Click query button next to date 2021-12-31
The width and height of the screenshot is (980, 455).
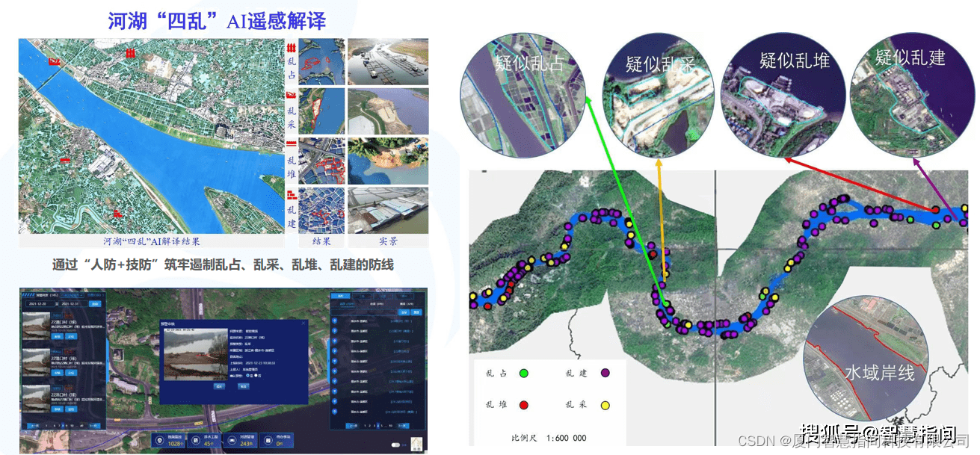[x=95, y=304]
